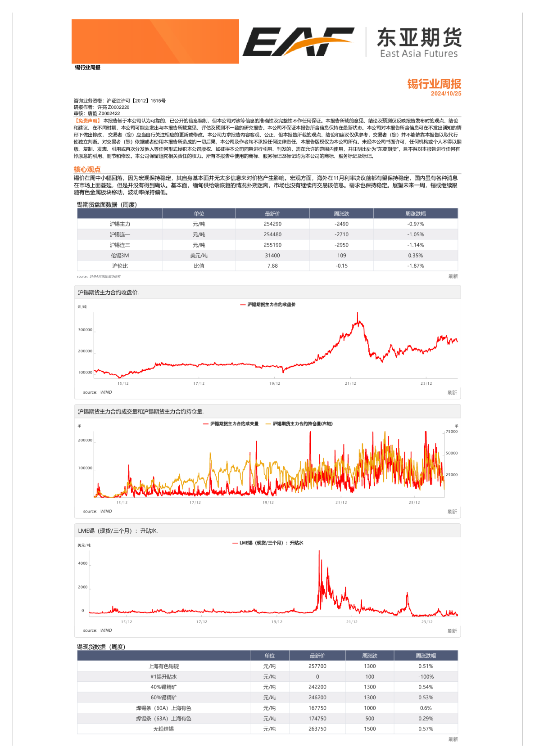535x756 pixels.
Task: Toggle the 沪锡期货主力合约成交量 series via its legend label
Action: point(234,424)
